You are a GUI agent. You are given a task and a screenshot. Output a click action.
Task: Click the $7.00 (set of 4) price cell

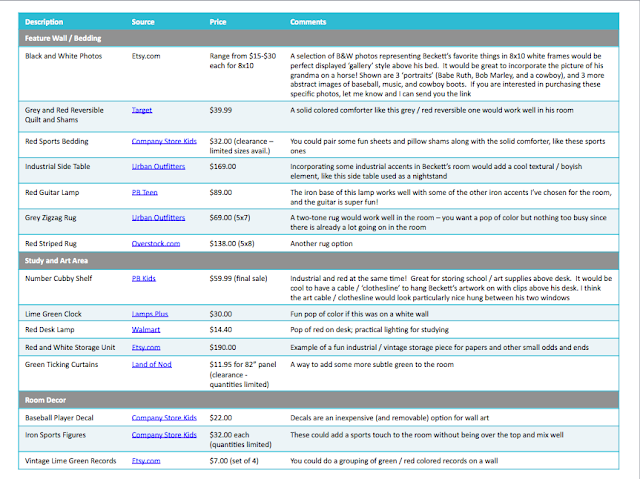[234, 461]
